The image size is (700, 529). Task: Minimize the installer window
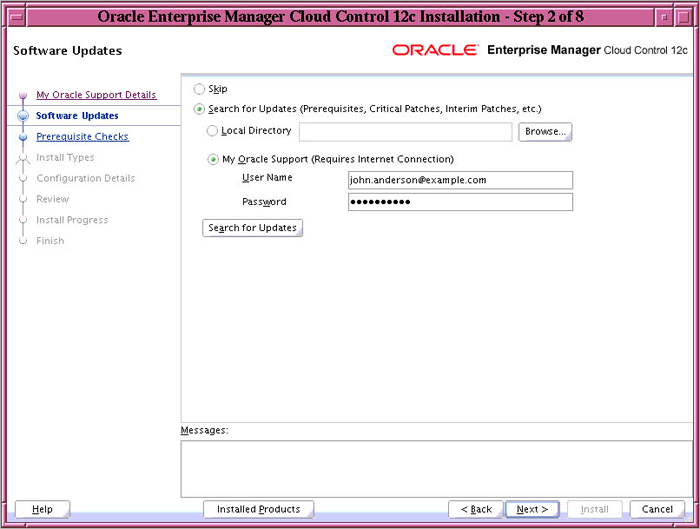click(664, 17)
